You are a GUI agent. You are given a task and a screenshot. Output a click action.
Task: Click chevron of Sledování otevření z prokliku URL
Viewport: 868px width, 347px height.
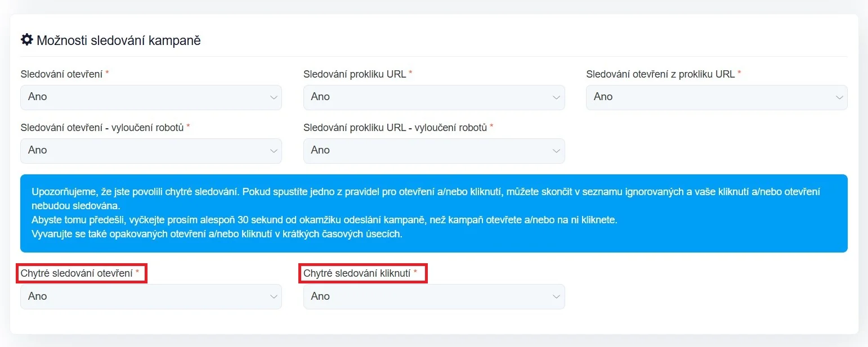pyautogui.click(x=839, y=97)
